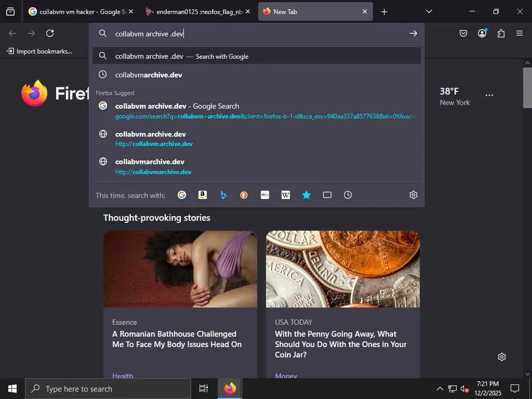Open the collabvm.archive.dev suggestion

257,139
